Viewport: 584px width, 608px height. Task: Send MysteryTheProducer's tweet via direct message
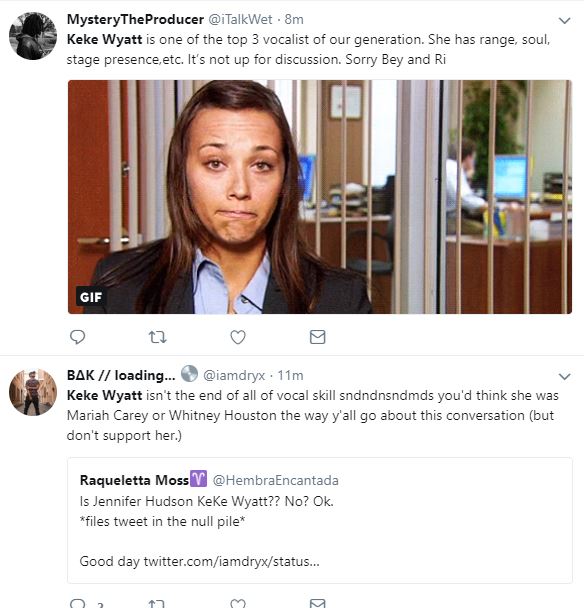coord(318,337)
